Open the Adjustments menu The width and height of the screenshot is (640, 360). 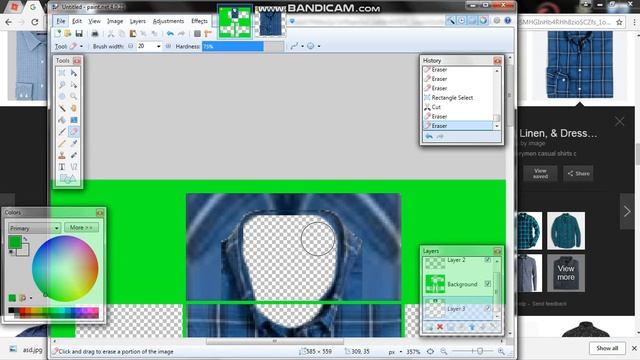[168, 21]
